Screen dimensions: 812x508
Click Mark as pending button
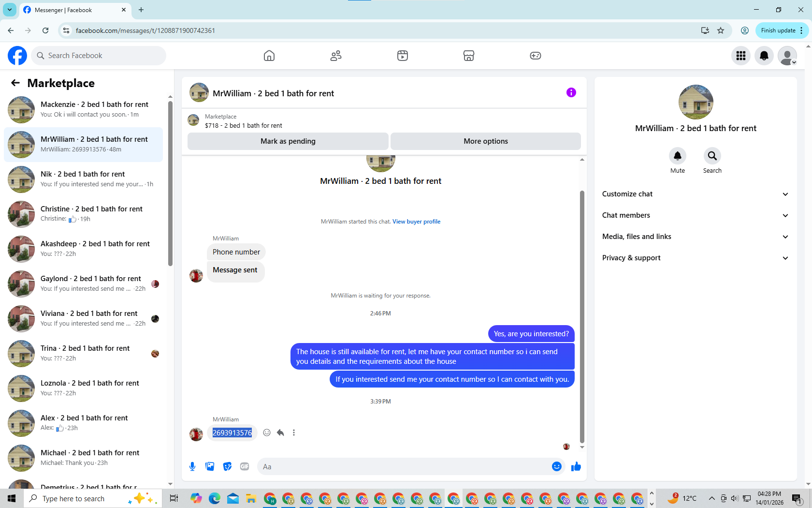[288, 141]
